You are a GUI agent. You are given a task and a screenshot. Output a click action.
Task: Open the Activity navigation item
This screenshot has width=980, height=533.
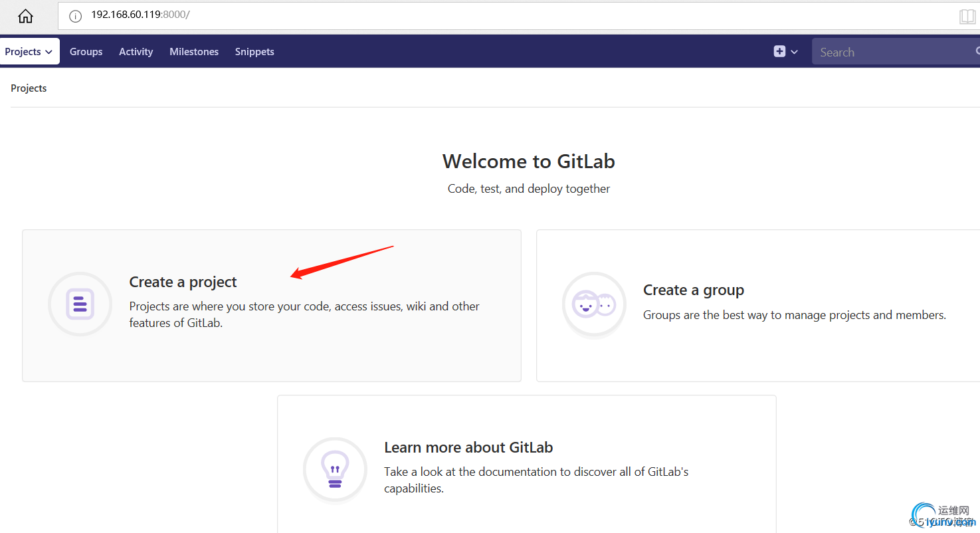pos(136,52)
